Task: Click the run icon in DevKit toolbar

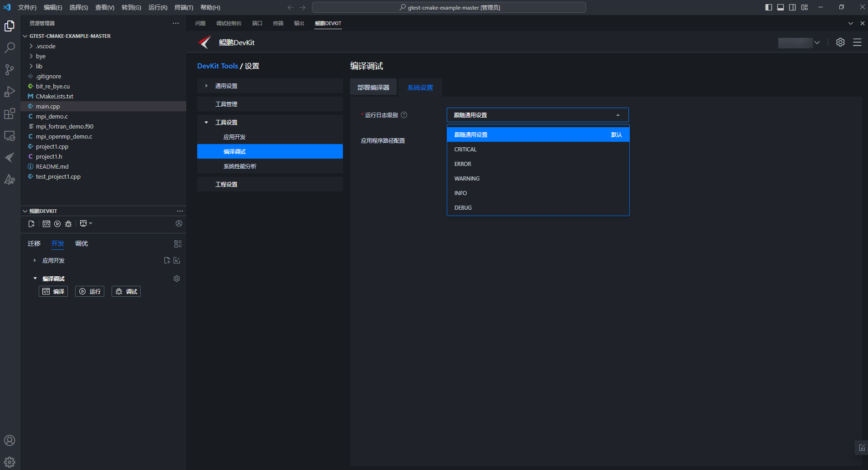Action: point(57,224)
